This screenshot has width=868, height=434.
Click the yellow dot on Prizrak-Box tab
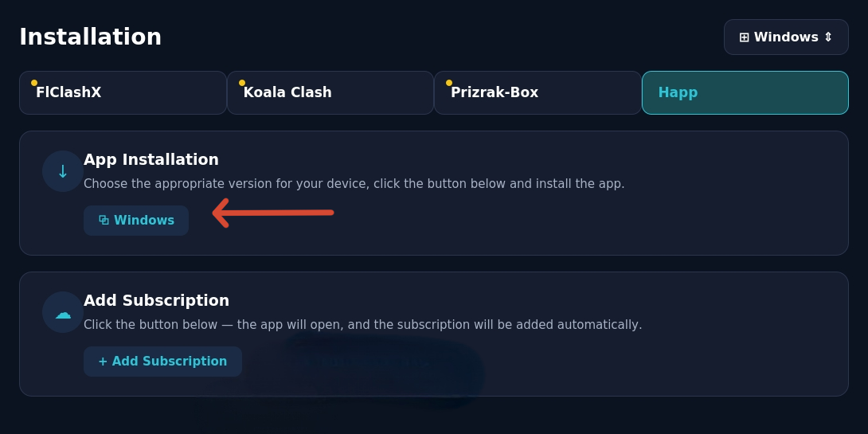pyautogui.click(x=449, y=83)
